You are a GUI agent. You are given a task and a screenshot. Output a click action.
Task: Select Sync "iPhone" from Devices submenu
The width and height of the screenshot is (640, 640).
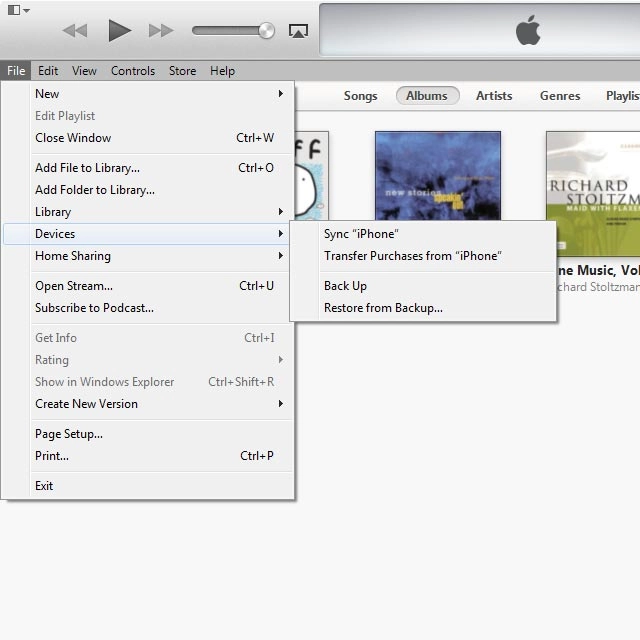tap(361, 234)
